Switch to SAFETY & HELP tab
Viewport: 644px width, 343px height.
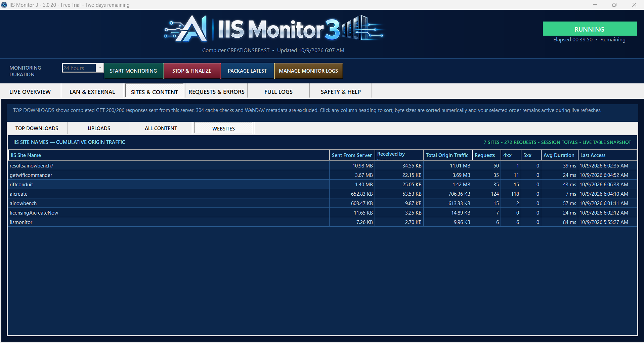[x=341, y=92]
